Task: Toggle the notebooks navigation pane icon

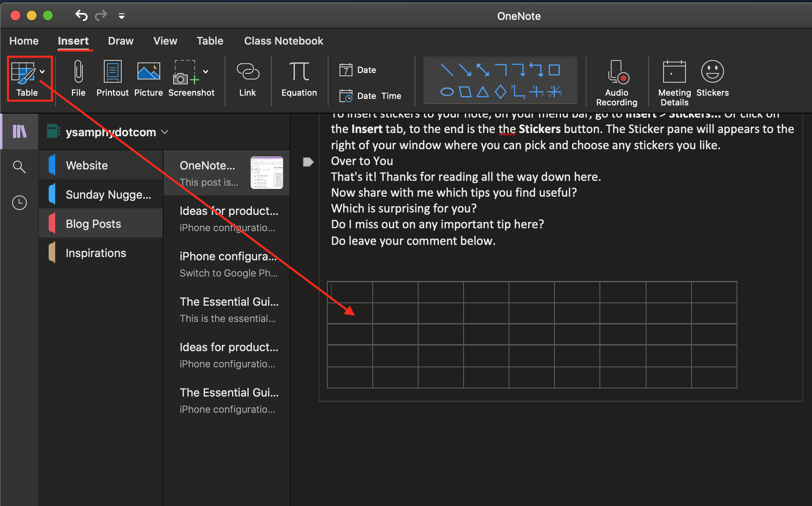Action: tap(19, 131)
